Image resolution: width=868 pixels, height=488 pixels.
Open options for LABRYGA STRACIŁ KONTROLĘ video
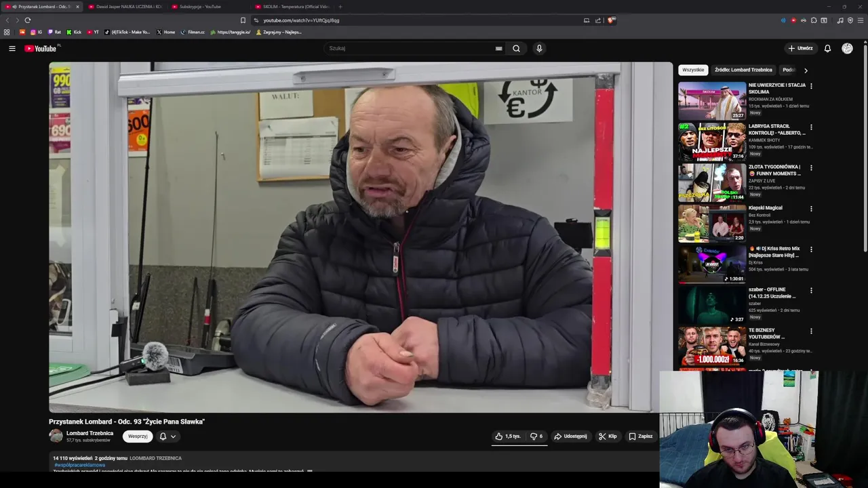[811, 127]
